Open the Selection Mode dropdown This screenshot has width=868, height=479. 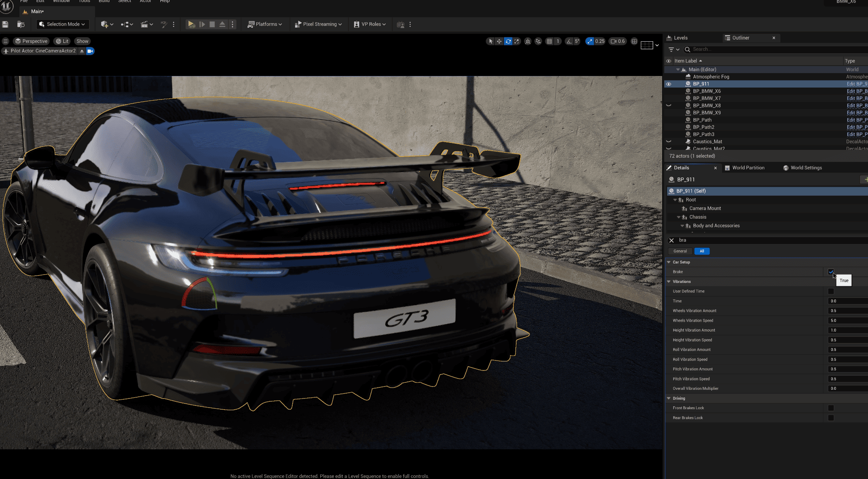point(62,24)
